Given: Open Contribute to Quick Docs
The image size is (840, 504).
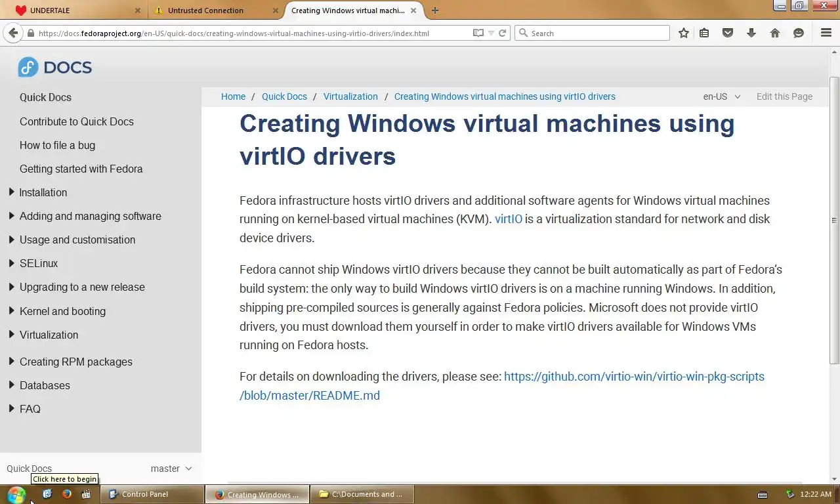Looking at the screenshot, I should pos(77,121).
